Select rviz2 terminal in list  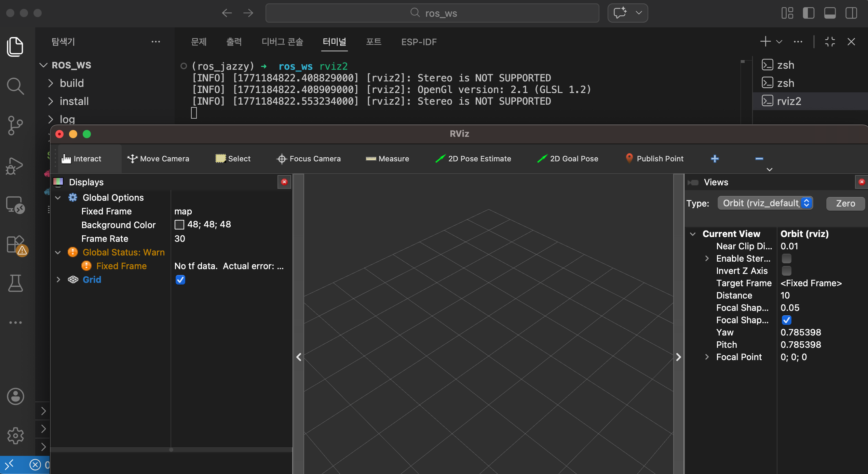tap(810, 101)
